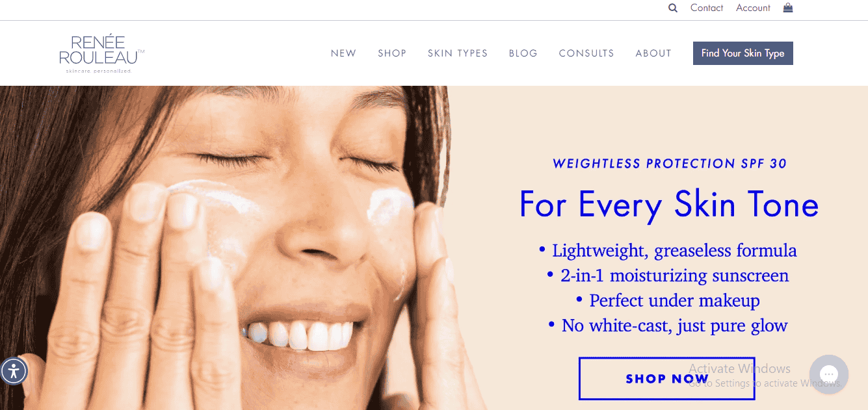The width and height of the screenshot is (868, 410).
Task: Open the shopping bag cart icon
Action: click(x=788, y=8)
